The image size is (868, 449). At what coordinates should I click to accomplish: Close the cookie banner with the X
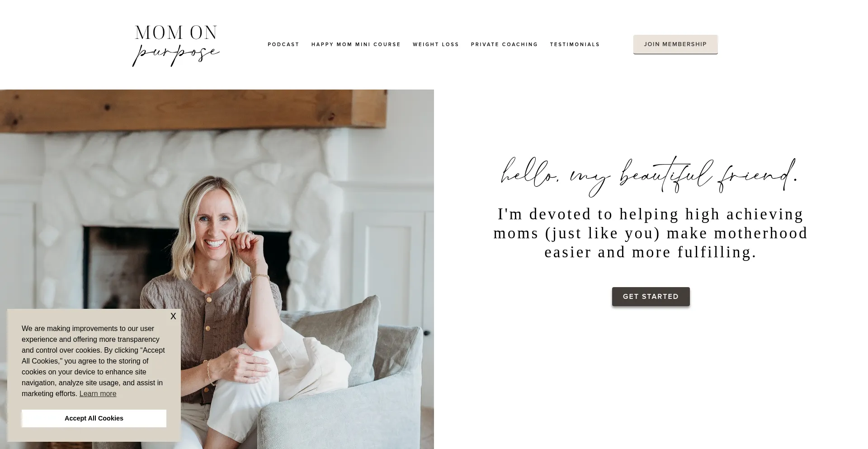click(x=173, y=317)
